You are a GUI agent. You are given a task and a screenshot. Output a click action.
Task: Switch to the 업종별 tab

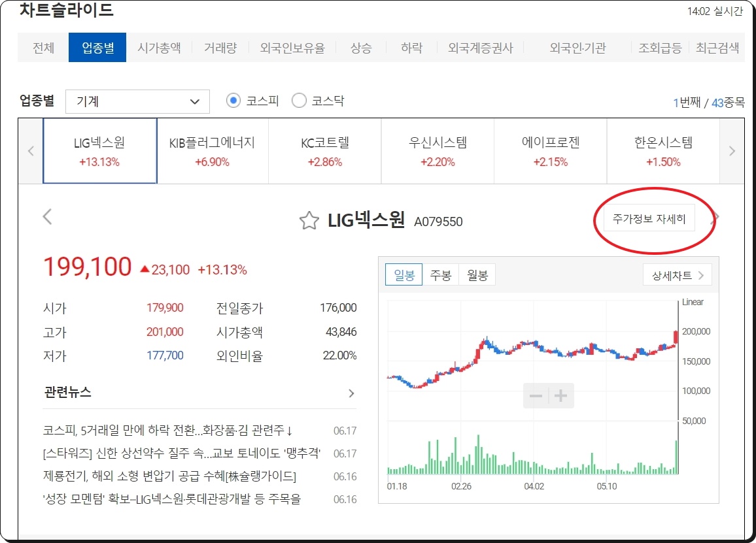tap(97, 48)
